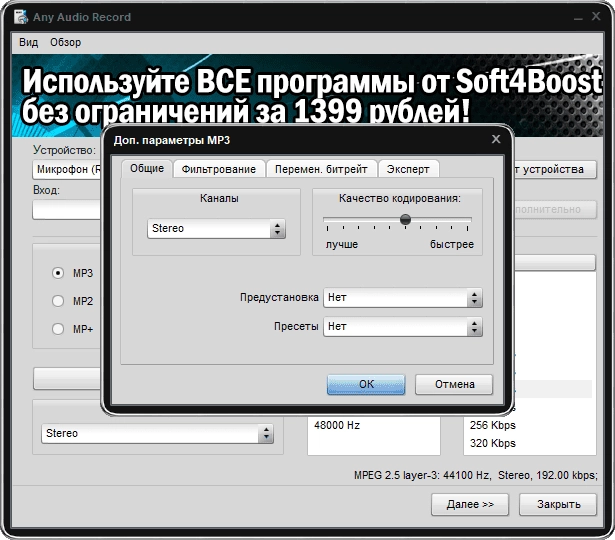The width and height of the screenshot is (615, 540).
Task: Click the Soft4Boost promotional banner
Action: click(307, 95)
